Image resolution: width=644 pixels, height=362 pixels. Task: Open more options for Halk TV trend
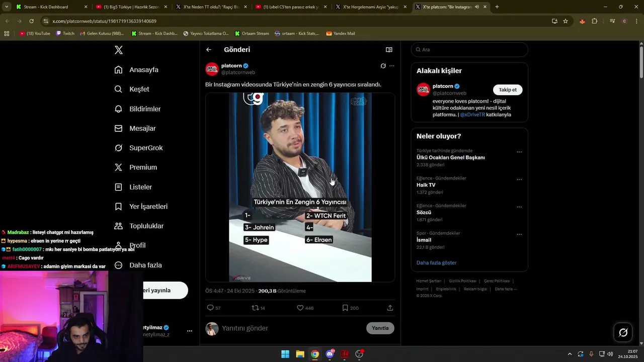[519, 179]
